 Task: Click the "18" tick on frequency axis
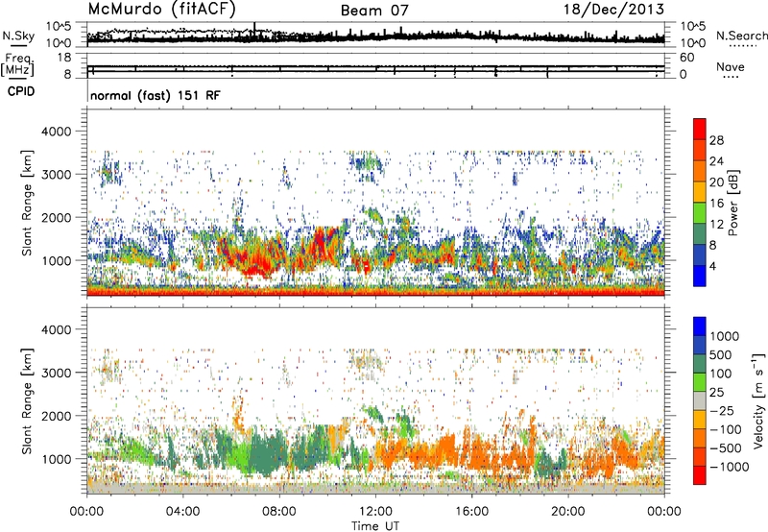tap(64, 58)
